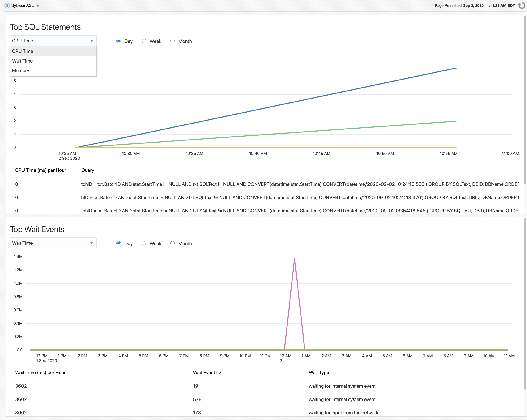Select CPU Time in the open dropdown
Viewport: 527px width, 420px height.
click(x=22, y=51)
